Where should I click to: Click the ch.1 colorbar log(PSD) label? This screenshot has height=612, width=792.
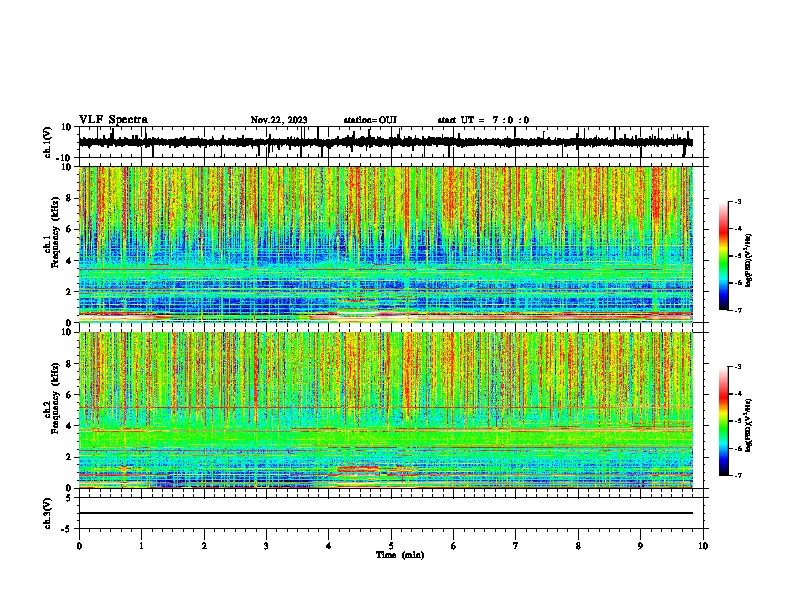(x=748, y=261)
